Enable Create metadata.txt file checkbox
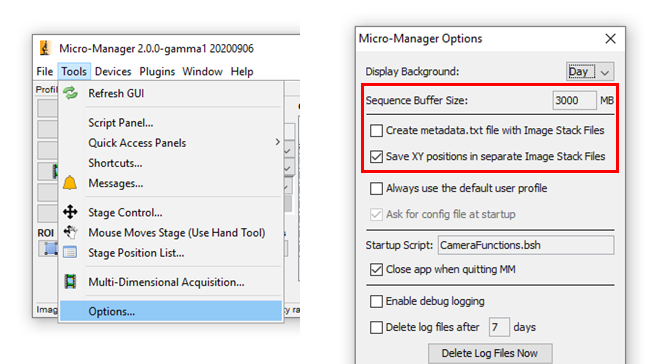The width and height of the screenshot is (655, 364). point(376,130)
